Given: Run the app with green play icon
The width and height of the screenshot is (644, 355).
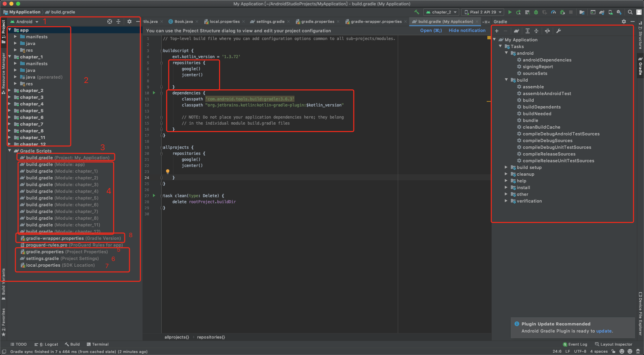Looking at the screenshot, I should [x=510, y=12].
